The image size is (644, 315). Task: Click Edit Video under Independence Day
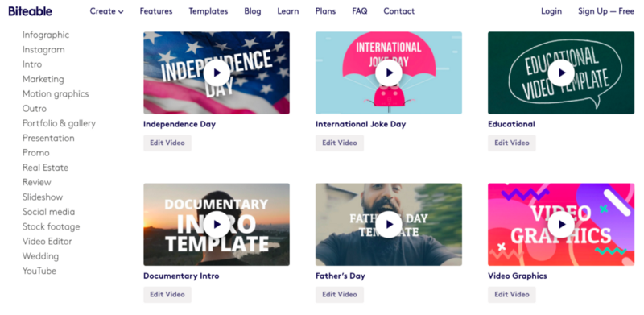coord(167,143)
